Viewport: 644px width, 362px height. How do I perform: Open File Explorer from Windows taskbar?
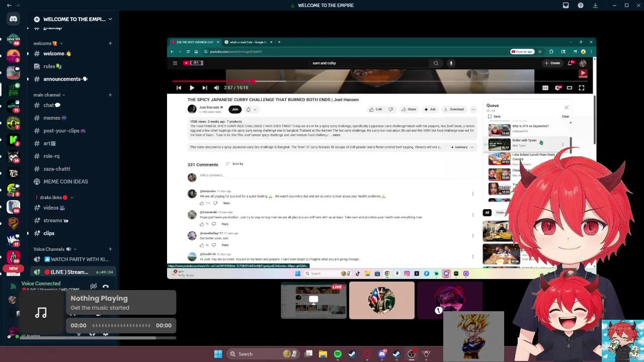coord(323,354)
